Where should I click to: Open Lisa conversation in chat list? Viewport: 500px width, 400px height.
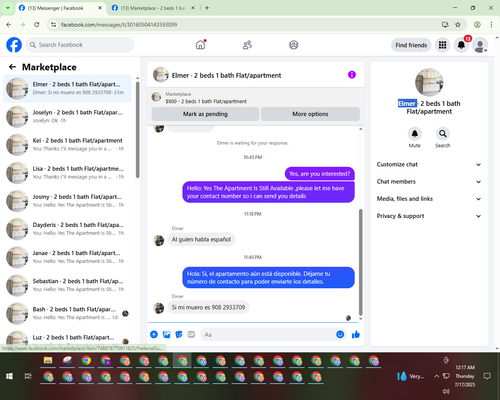[67, 173]
